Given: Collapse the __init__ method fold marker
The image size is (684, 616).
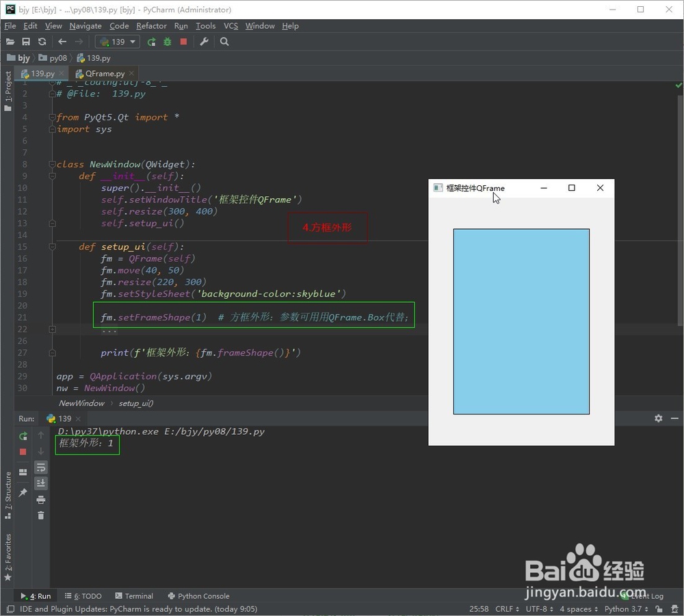Looking at the screenshot, I should [53, 176].
